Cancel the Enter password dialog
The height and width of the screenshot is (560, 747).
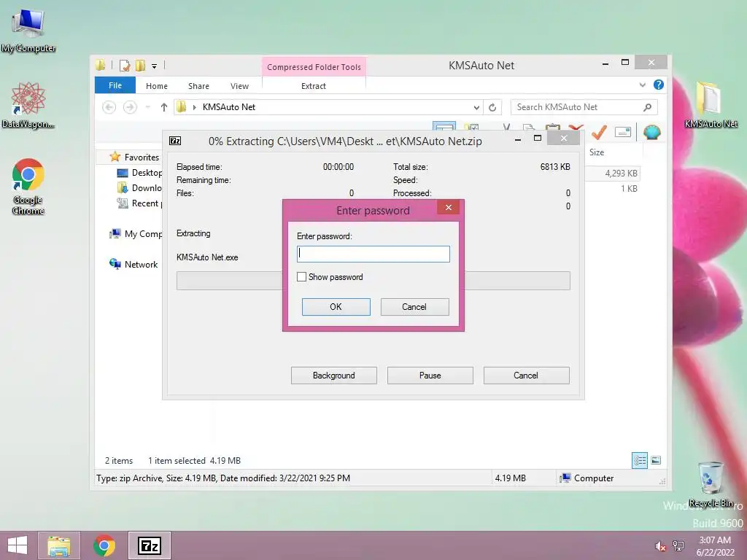(x=414, y=307)
